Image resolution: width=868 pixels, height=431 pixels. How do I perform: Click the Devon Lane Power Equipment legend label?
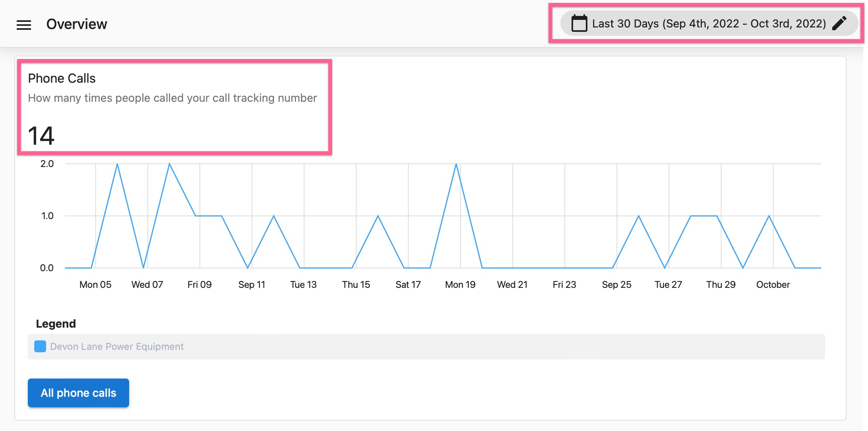point(117,347)
